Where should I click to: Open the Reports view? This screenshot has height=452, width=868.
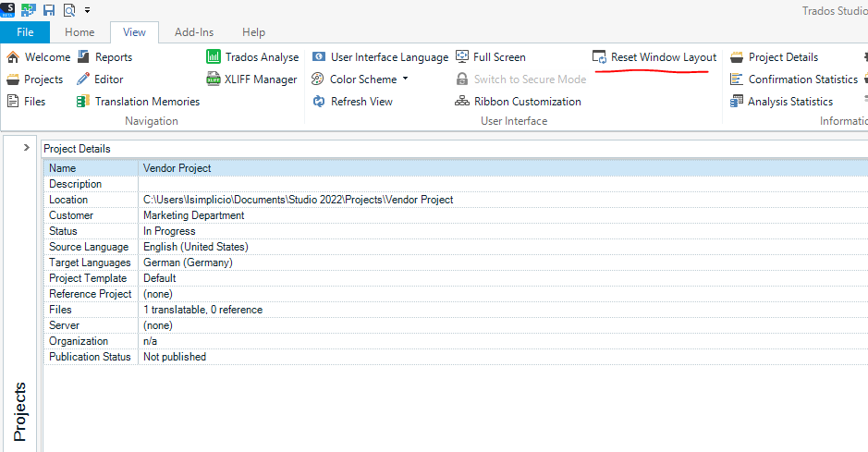pos(104,57)
